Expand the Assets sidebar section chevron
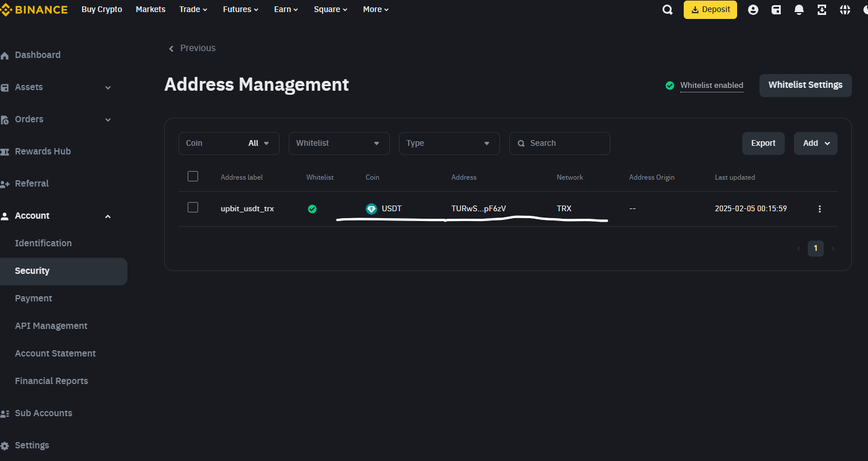Viewport: 868px width, 461px height. click(x=108, y=88)
